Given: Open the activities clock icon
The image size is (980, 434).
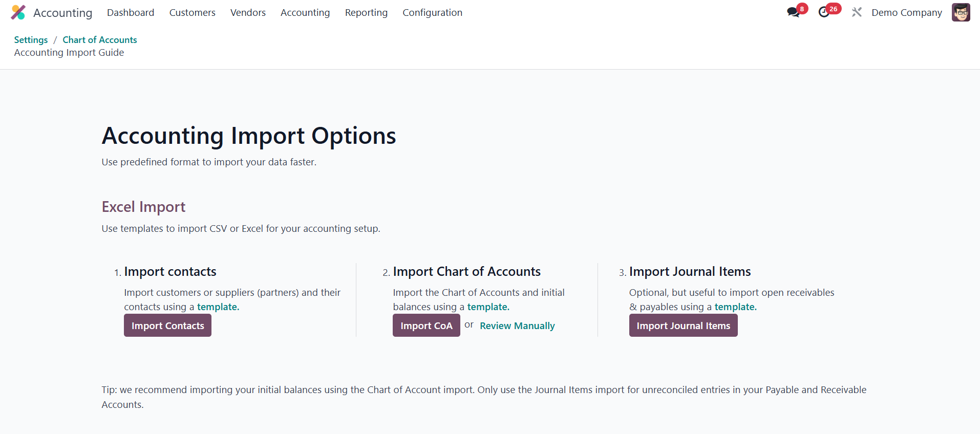Looking at the screenshot, I should click(824, 12).
